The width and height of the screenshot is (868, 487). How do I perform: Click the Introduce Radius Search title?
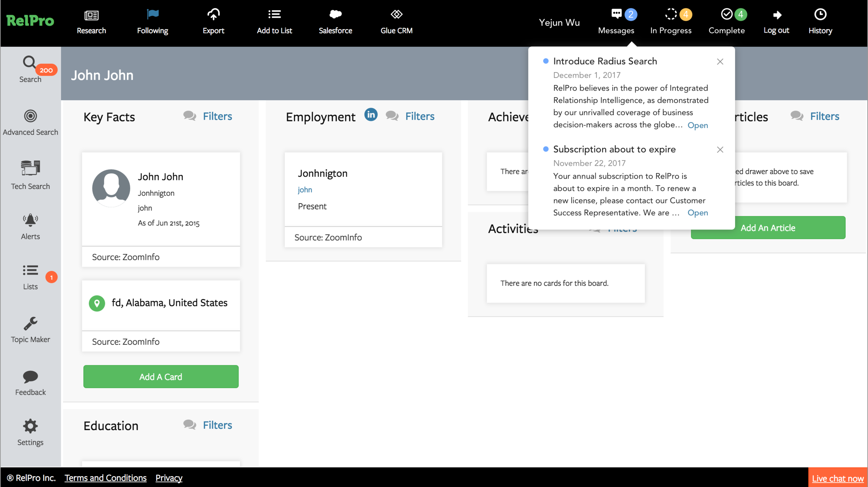(x=605, y=61)
